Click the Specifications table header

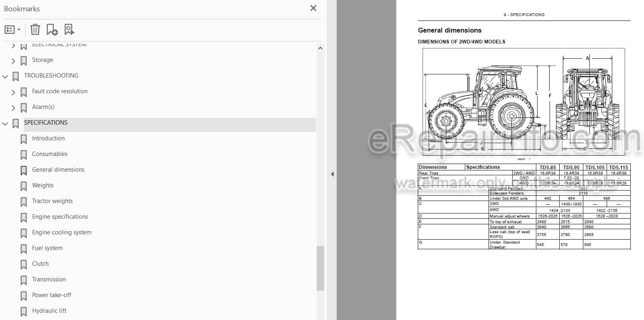483,167
